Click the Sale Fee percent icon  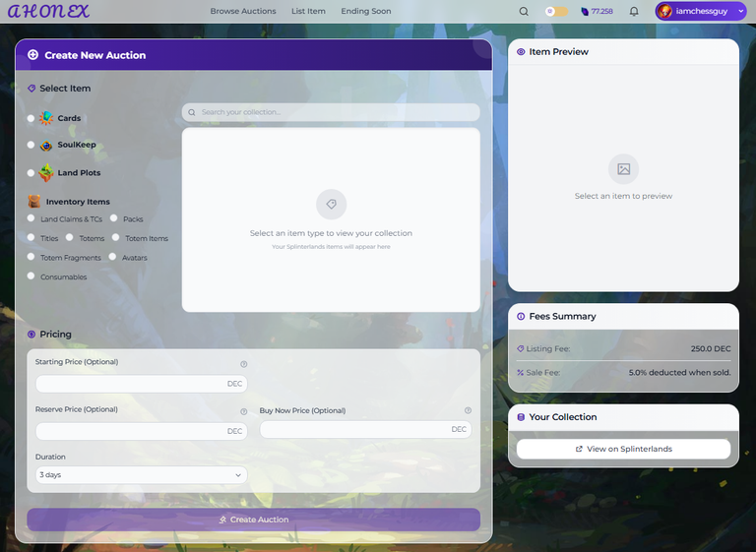520,372
